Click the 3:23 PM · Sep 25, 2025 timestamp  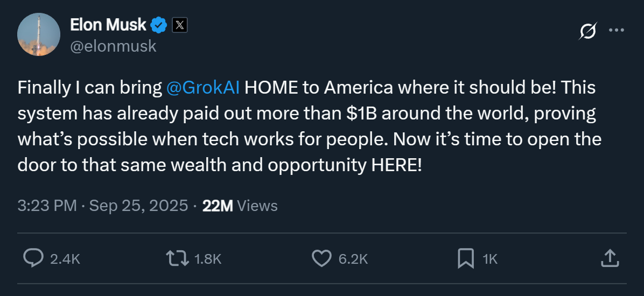point(103,205)
